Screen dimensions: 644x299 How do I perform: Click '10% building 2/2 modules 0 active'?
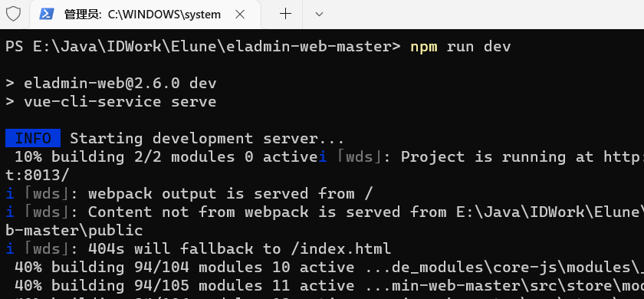point(166,157)
